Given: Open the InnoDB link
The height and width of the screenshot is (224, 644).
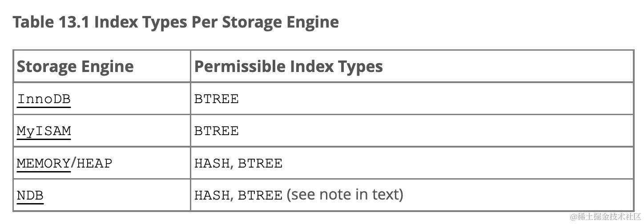Looking at the screenshot, I should coord(44,99).
